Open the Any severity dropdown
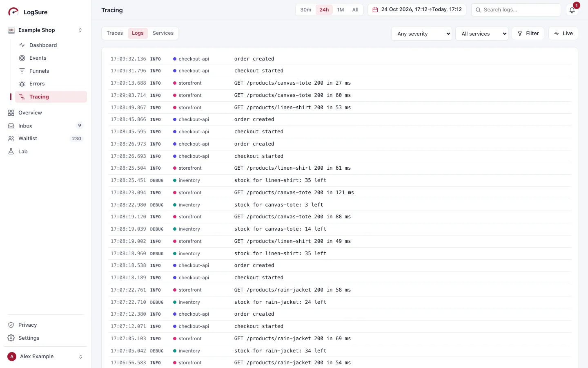This screenshot has width=588, height=368. coord(421,34)
